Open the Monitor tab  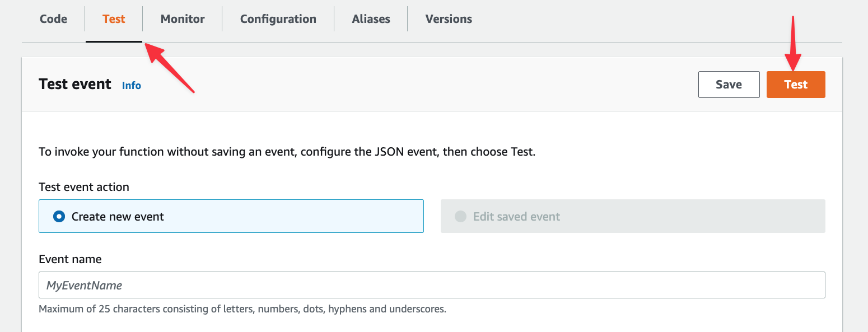point(183,19)
